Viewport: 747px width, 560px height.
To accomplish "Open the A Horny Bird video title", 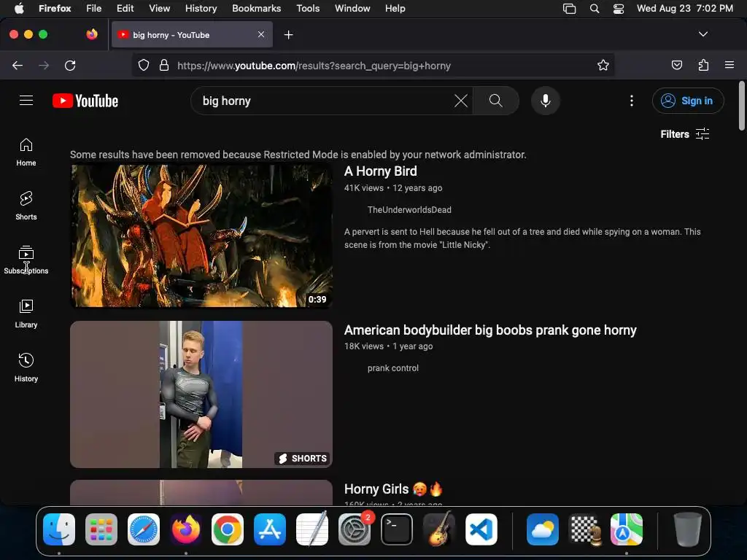I will coord(380,171).
